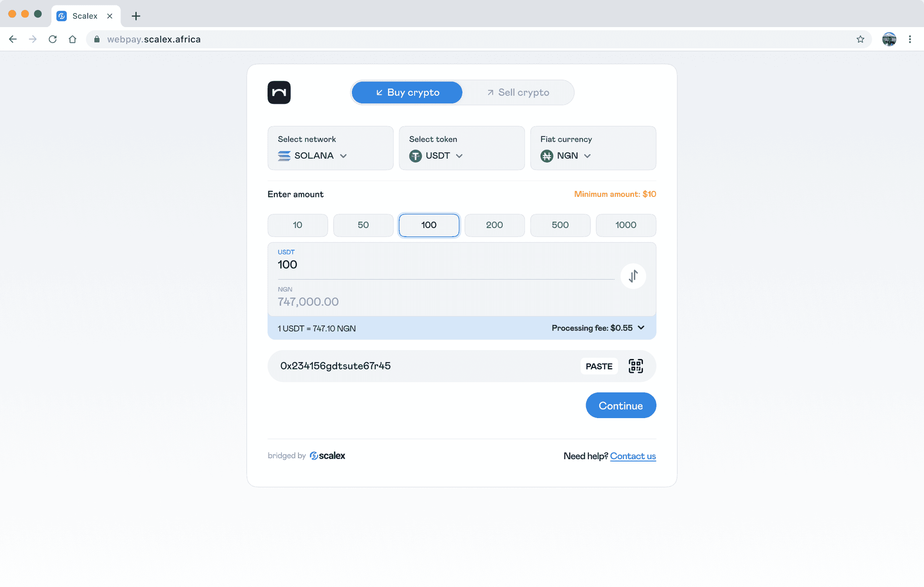Select the 50 preset amount
Screen dimensions: 924x587
(x=363, y=225)
